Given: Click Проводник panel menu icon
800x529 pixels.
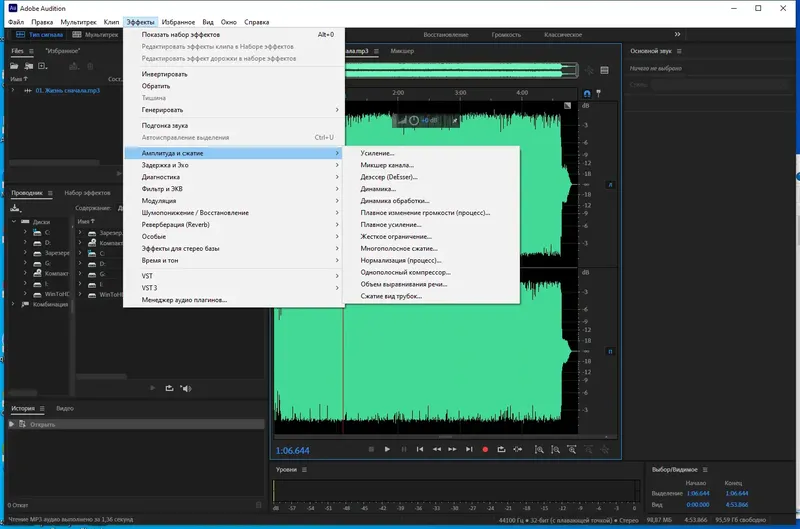Looking at the screenshot, I should coord(50,193).
